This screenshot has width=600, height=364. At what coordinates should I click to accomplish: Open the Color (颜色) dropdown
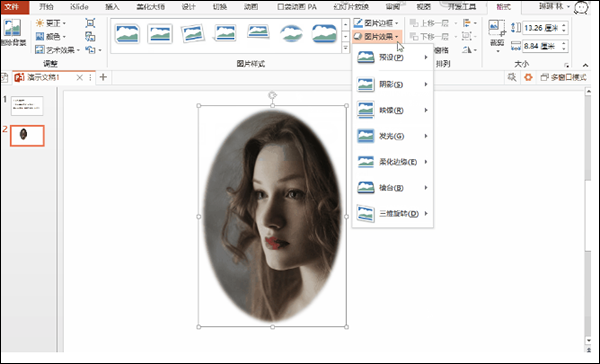click(x=51, y=36)
